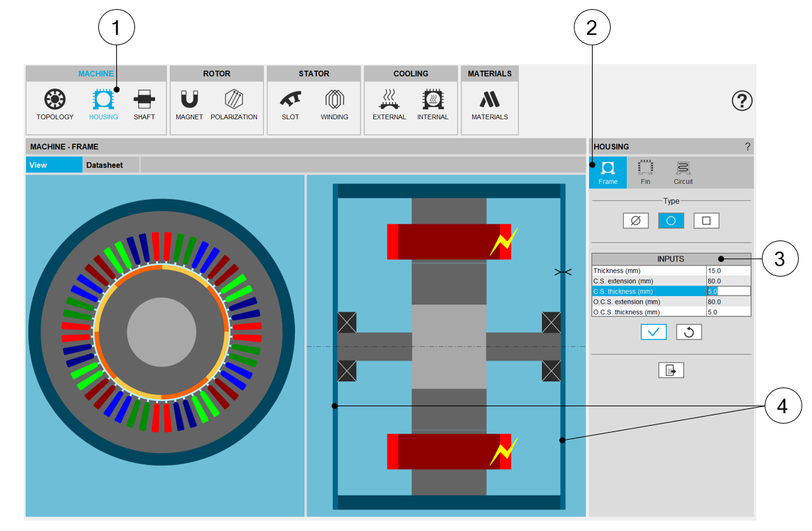The width and height of the screenshot is (812, 531).
Task: Select the no-frame type option
Action: 635,221
